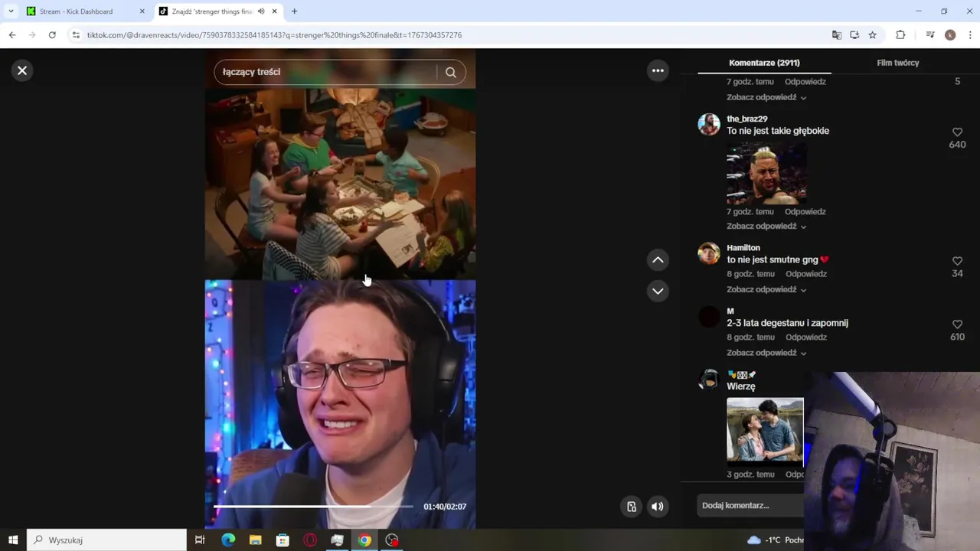
Task: Reload the page
Action: (52, 35)
